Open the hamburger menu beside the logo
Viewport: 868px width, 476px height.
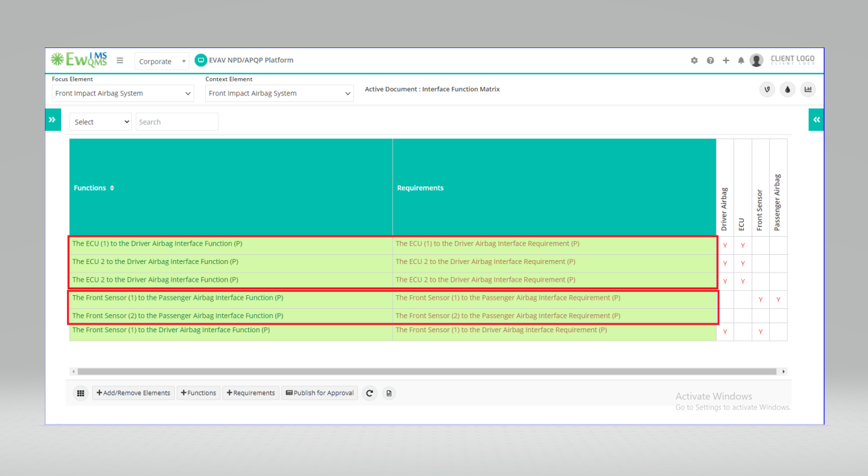(120, 60)
